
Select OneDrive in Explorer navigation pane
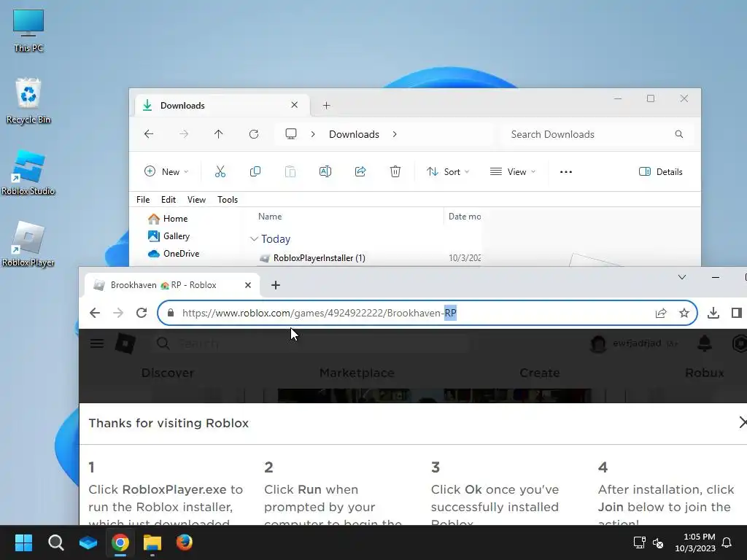[174, 254]
